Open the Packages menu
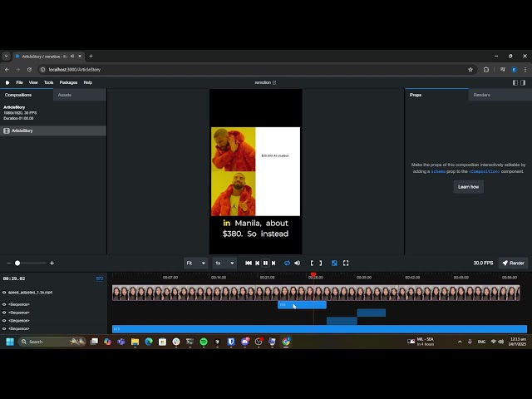532x399 pixels. [x=68, y=82]
